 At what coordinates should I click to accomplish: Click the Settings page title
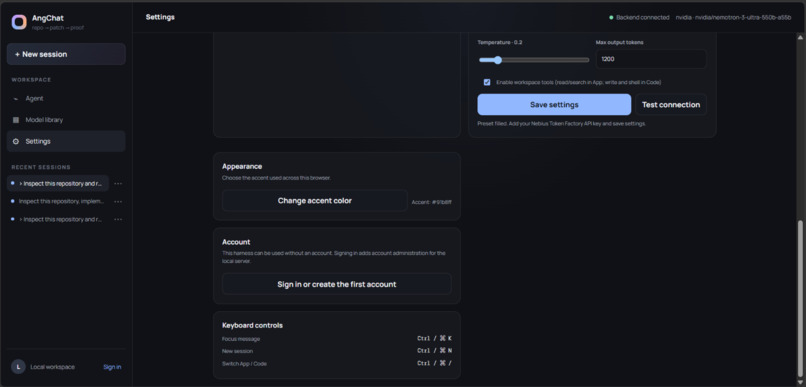(160, 17)
